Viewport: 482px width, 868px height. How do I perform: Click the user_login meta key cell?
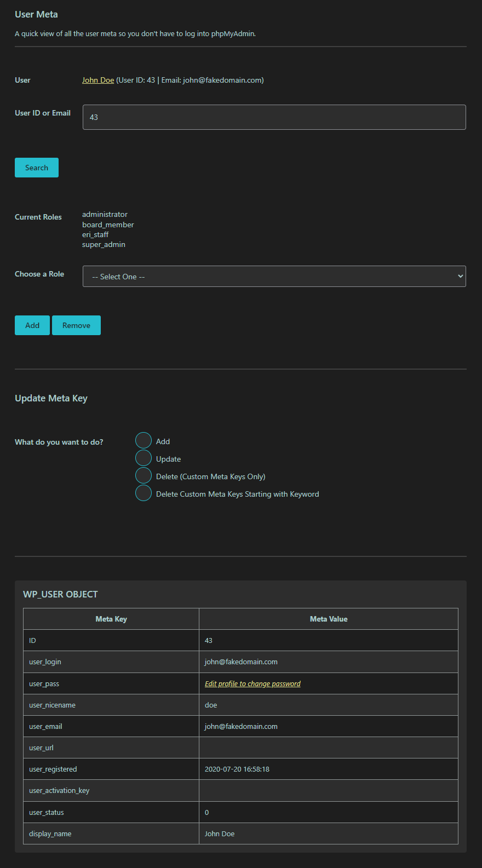tap(111, 662)
